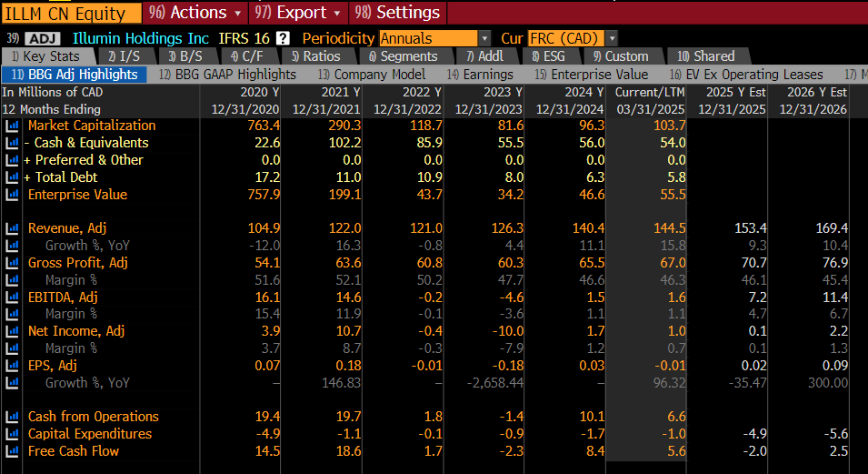Open Settings
This screenshot has width=868, height=474.
(x=397, y=12)
